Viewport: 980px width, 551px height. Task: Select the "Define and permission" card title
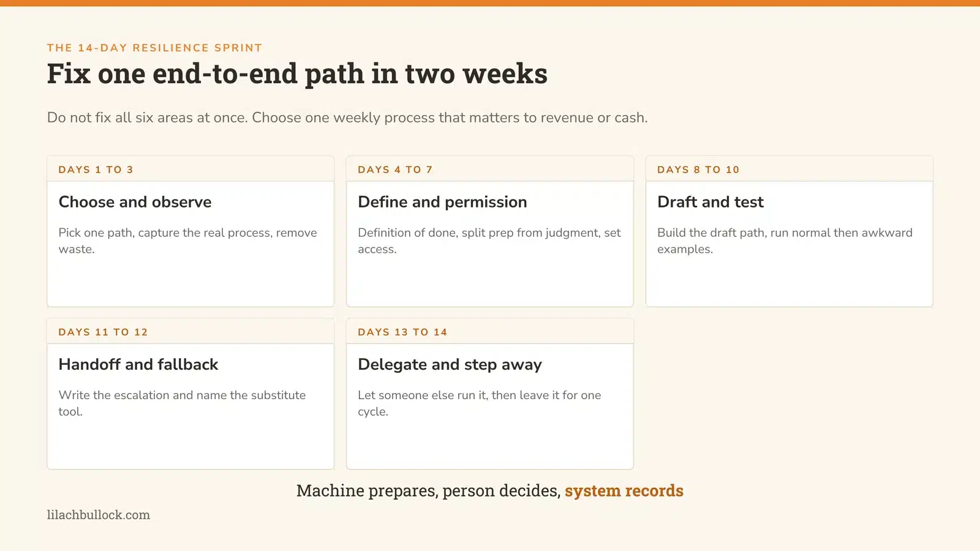click(442, 202)
